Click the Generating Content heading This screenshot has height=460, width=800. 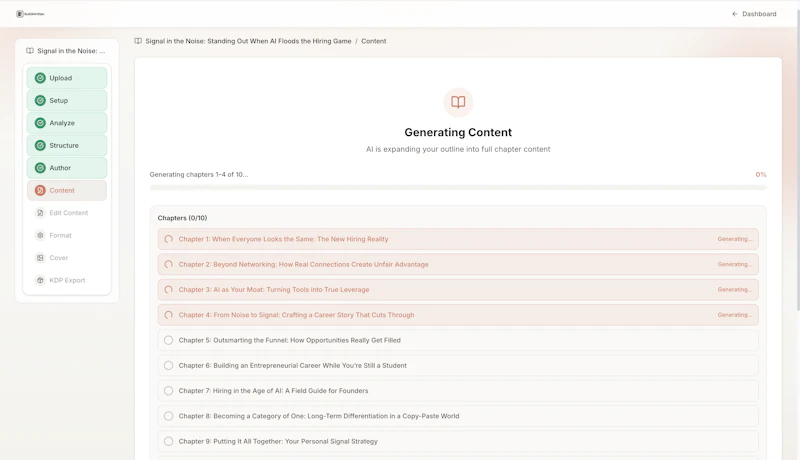pos(458,133)
